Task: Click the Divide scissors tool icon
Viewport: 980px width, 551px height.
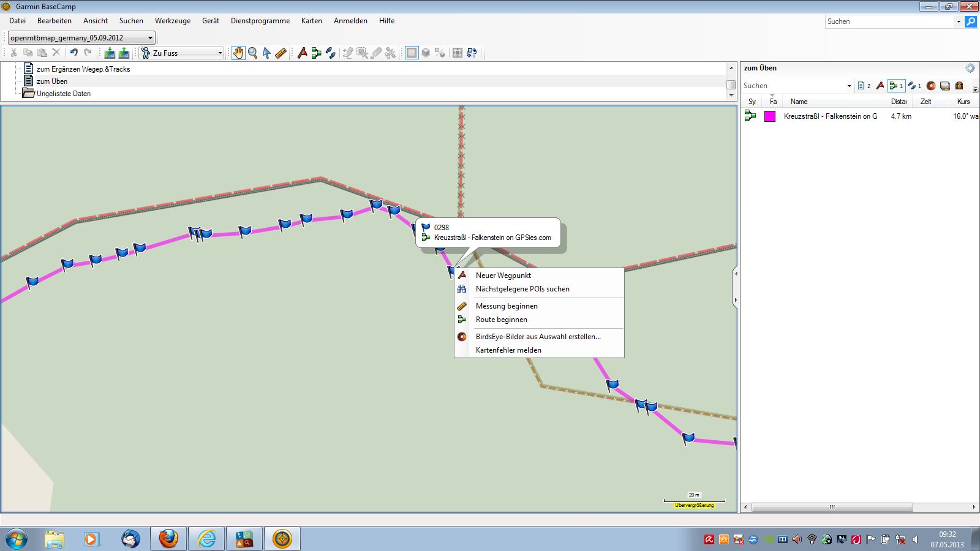Action: (x=390, y=53)
